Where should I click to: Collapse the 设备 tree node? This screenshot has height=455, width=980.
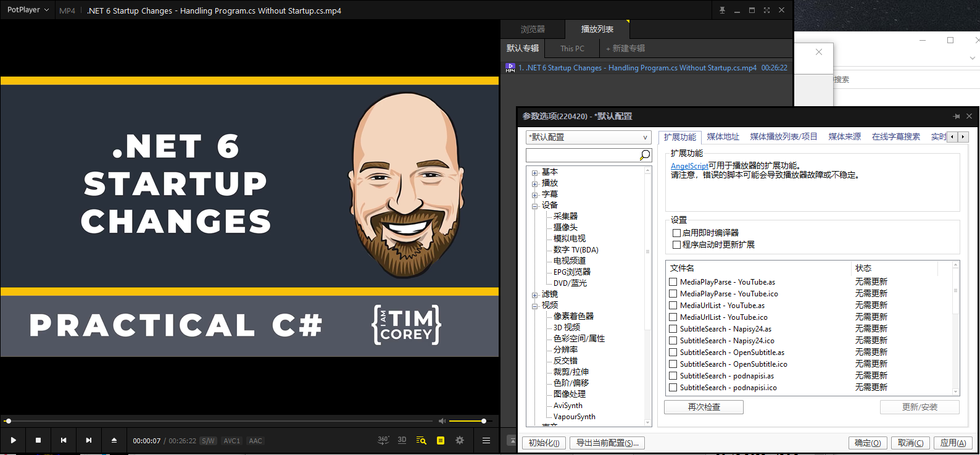(534, 206)
